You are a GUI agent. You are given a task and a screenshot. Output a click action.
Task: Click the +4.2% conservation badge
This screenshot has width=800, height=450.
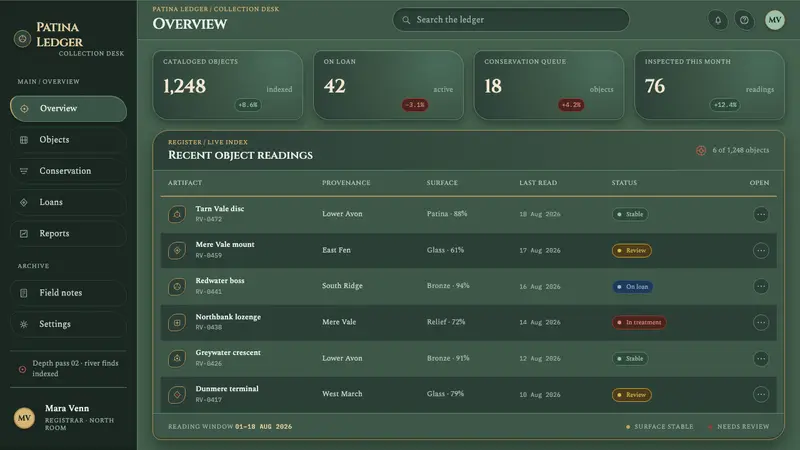pos(571,105)
